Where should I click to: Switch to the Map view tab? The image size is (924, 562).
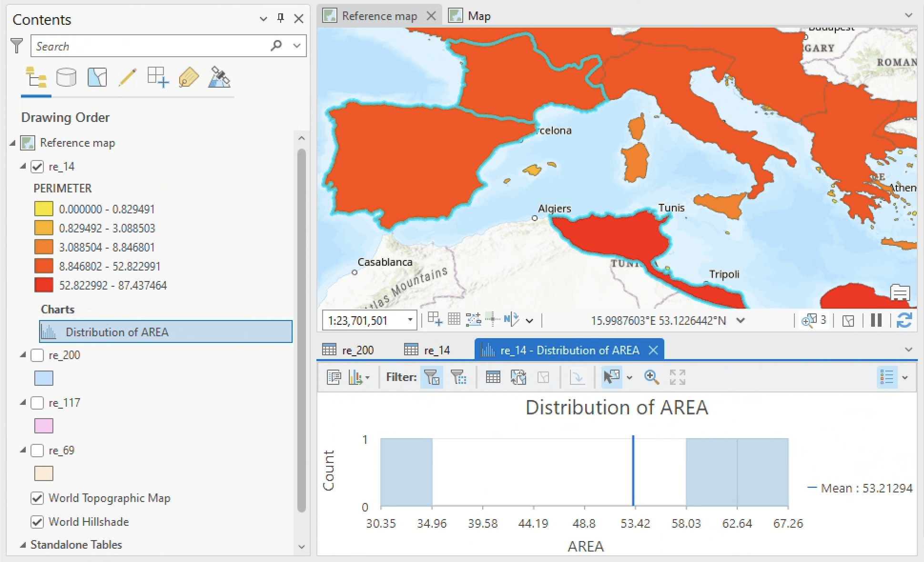coord(478,16)
